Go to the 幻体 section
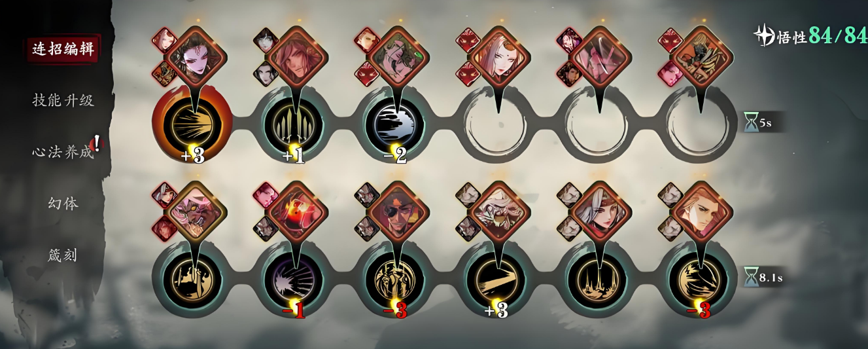This screenshot has height=349, width=868. click(x=63, y=204)
